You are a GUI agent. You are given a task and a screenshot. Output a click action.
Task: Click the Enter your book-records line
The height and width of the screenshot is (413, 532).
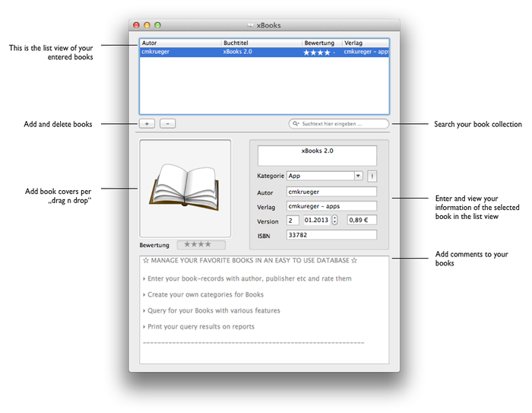click(247, 278)
